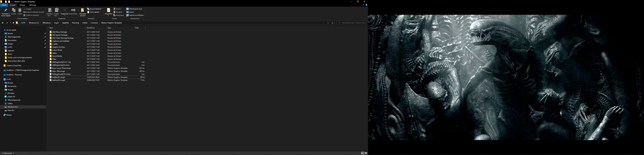Image resolution: width=644 pixels, height=155 pixels.
Task: Switch to the Partage tab
Action: [x=22, y=5]
